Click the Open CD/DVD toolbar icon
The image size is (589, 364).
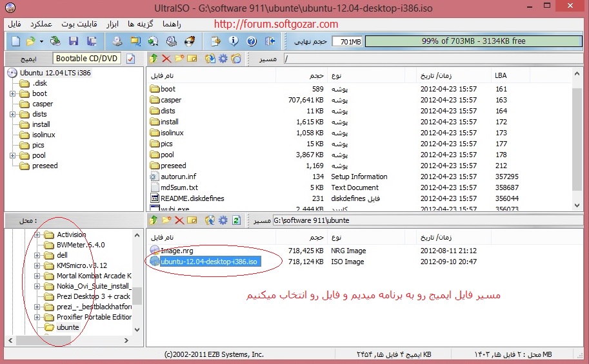tap(55, 41)
